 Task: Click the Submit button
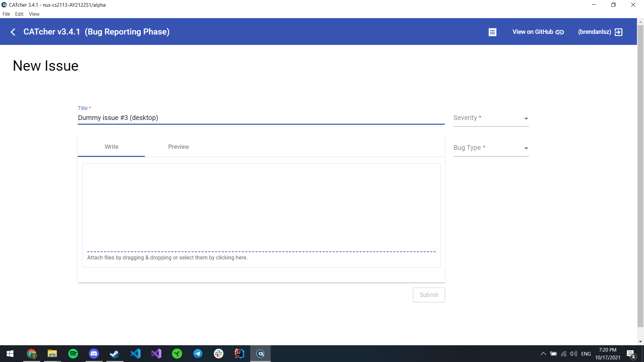pos(429,295)
